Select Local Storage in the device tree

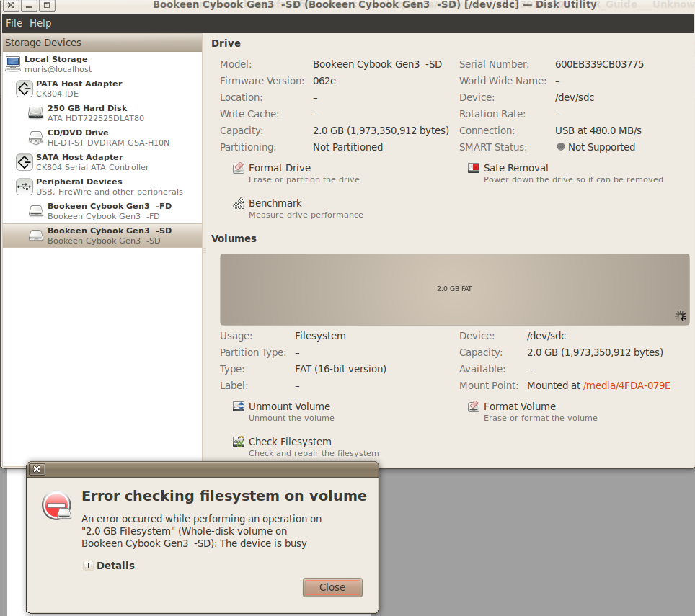[x=102, y=64]
